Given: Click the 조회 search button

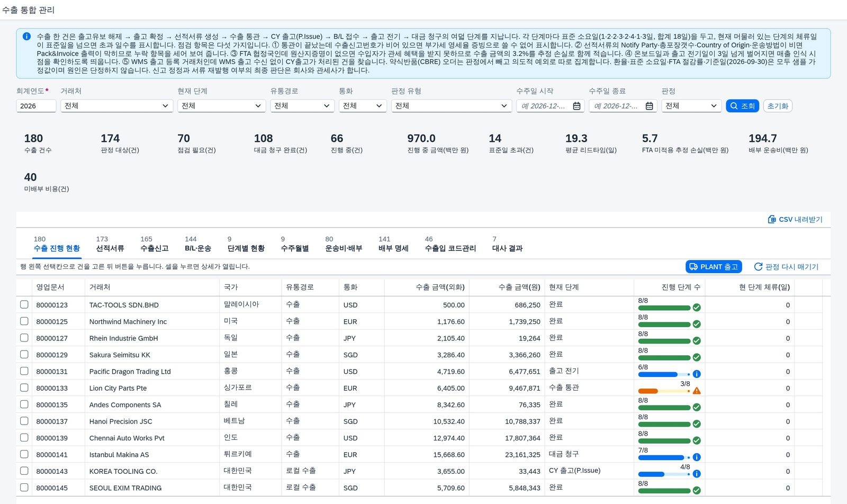Looking at the screenshot, I should (742, 106).
